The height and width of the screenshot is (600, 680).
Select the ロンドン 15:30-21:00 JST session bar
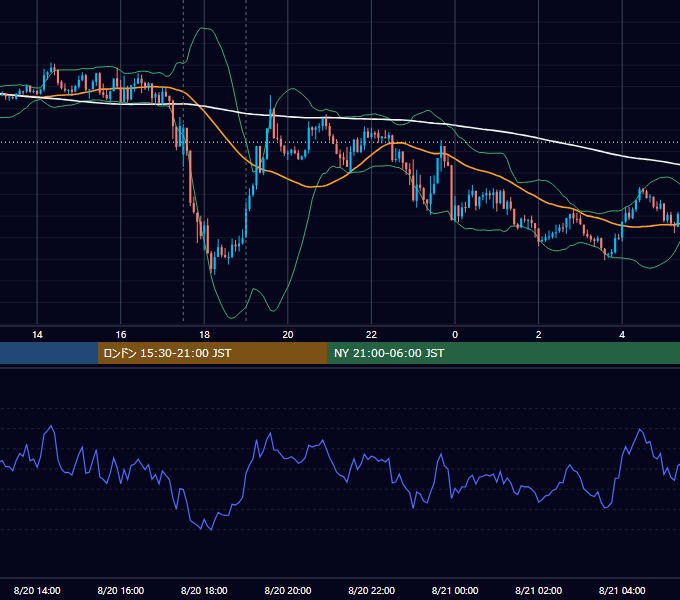tap(212, 353)
